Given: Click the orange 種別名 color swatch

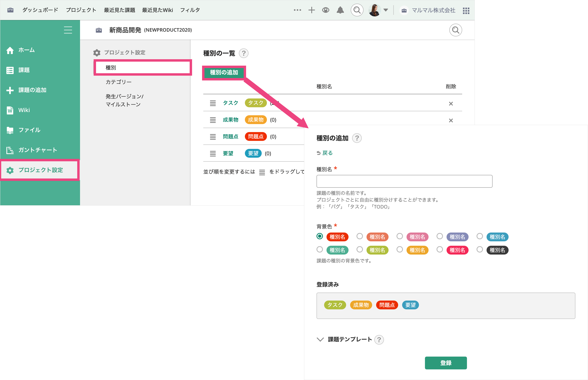Looking at the screenshot, I should [x=417, y=250].
